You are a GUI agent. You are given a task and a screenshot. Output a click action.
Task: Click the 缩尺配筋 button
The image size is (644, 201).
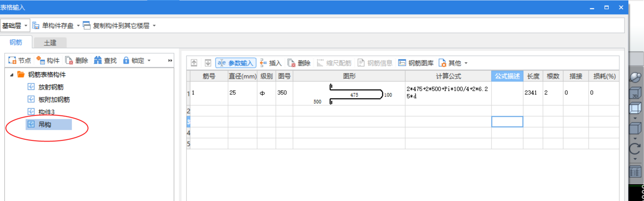pyautogui.click(x=334, y=63)
